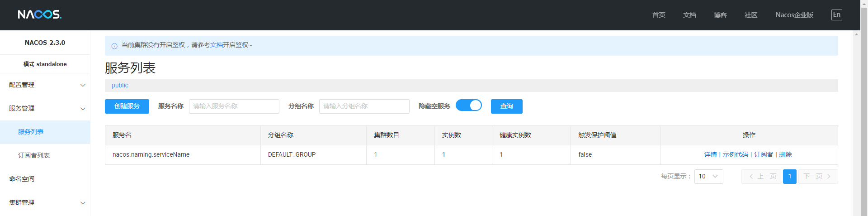
Task: Toggle the hide empty services switch
Action: point(468,106)
